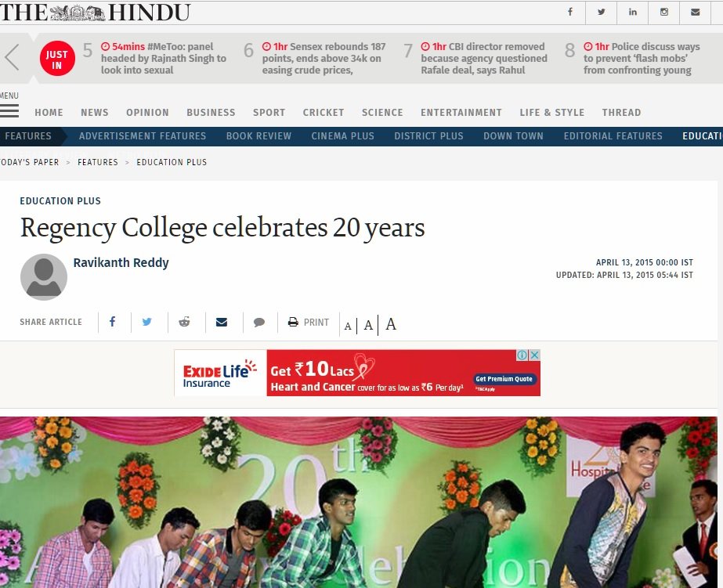
Task: Open The Hindu's Facebook page in header
Action: point(570,12)
